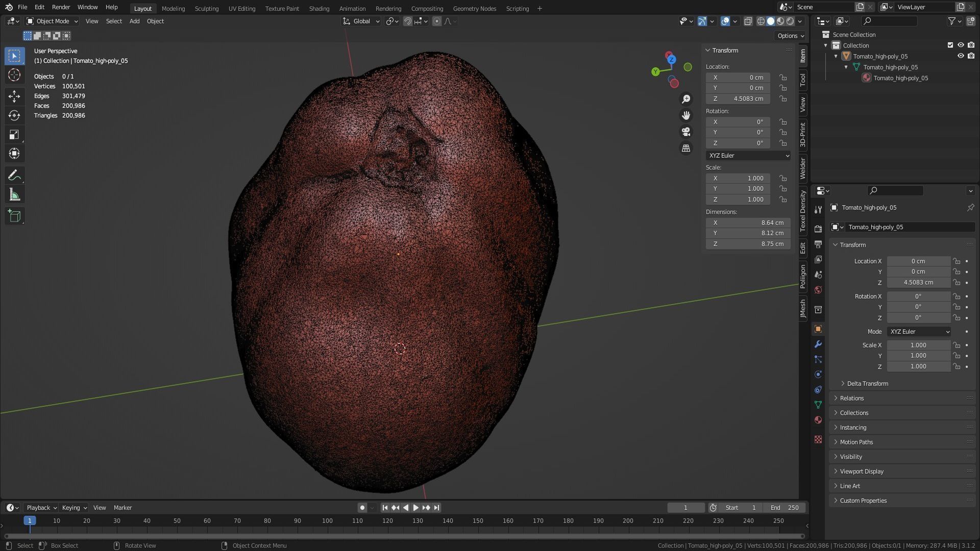980x551 pixels.
Task: Open the Modifier properties wrench tab
Action: point(818,344)
